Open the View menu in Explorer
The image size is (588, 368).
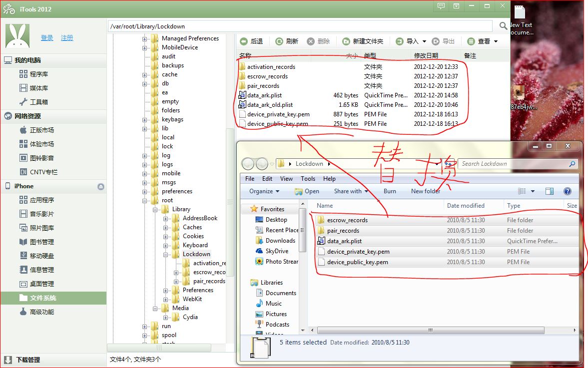[x=286, y=179]
